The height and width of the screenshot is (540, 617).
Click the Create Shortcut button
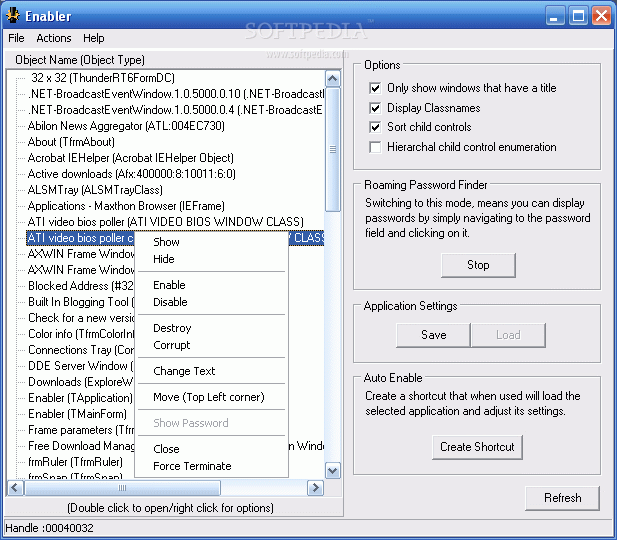477,447
